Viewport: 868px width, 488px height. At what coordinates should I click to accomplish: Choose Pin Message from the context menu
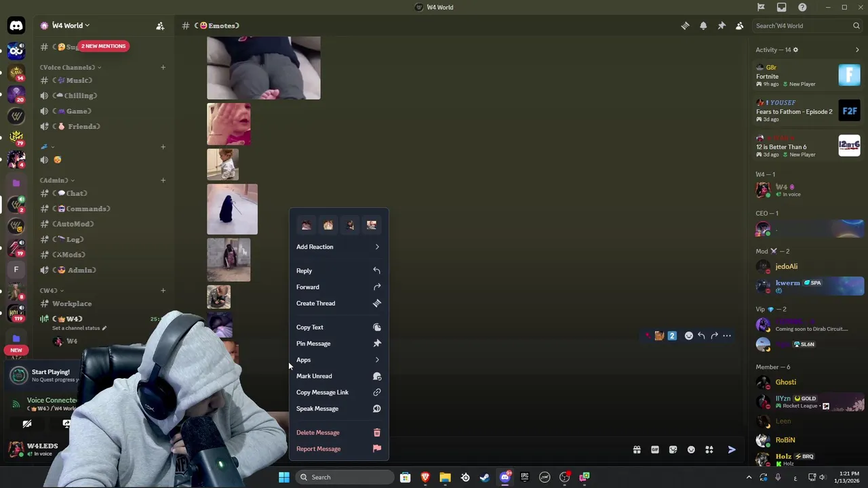(338, 344)
